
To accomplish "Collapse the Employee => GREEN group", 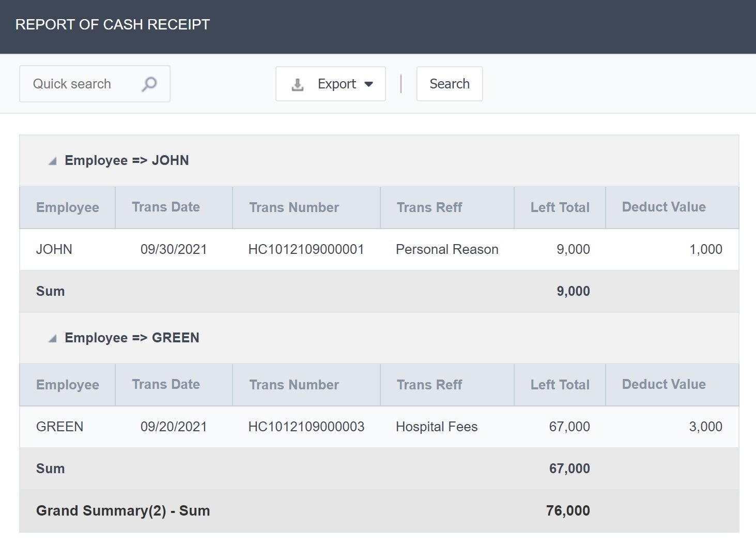I will pyautogui.click(x=52, y=339).
